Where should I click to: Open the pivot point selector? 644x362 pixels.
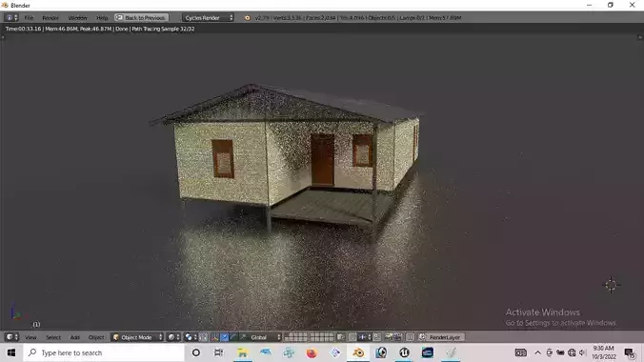click(191, 337)
